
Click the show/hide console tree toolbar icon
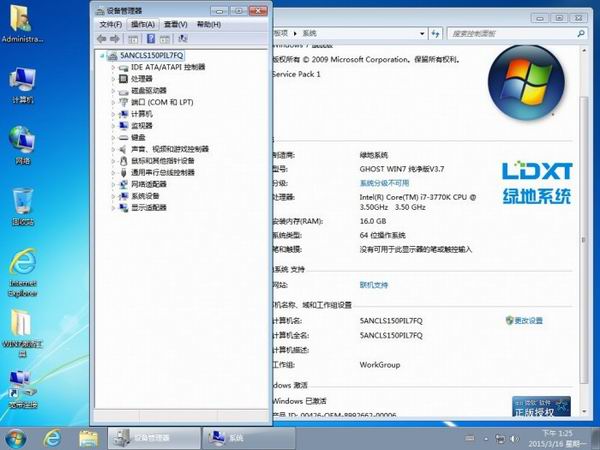point(133,39)
